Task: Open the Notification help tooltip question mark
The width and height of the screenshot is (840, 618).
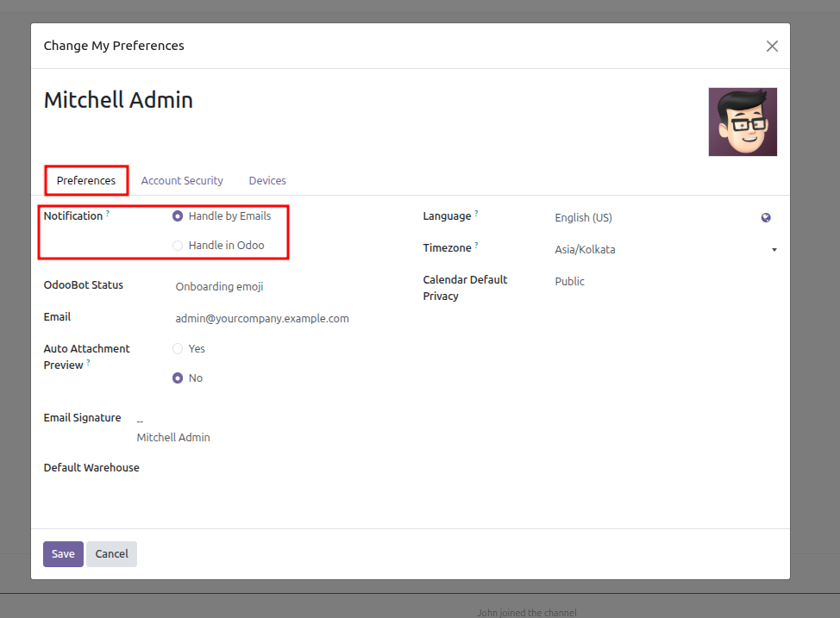Action: pos(108,213)
